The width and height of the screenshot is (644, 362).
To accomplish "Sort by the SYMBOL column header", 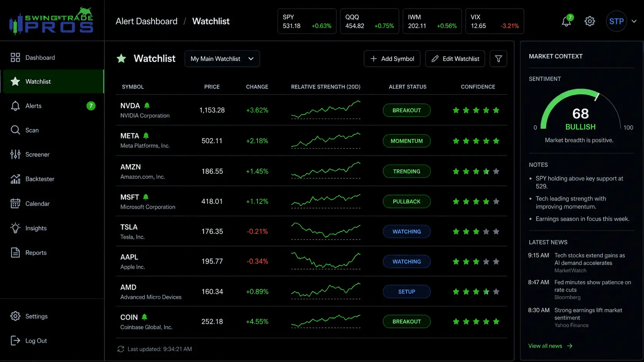I will [133, 87].
